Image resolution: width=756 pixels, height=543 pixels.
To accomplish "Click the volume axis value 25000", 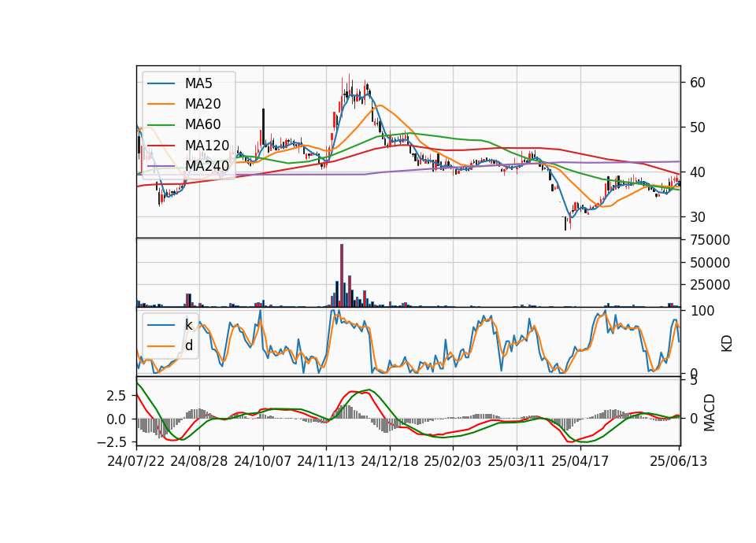I will point(710,285).
